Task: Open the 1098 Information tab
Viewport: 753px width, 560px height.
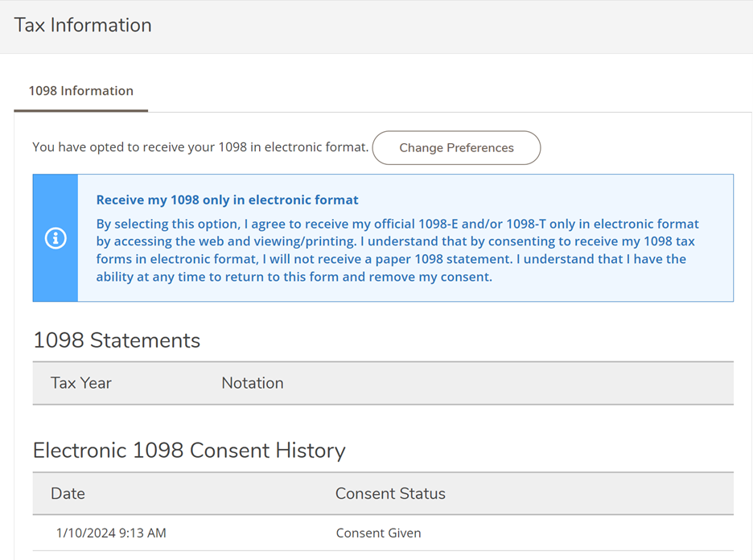Action: (x=80, y=91)
